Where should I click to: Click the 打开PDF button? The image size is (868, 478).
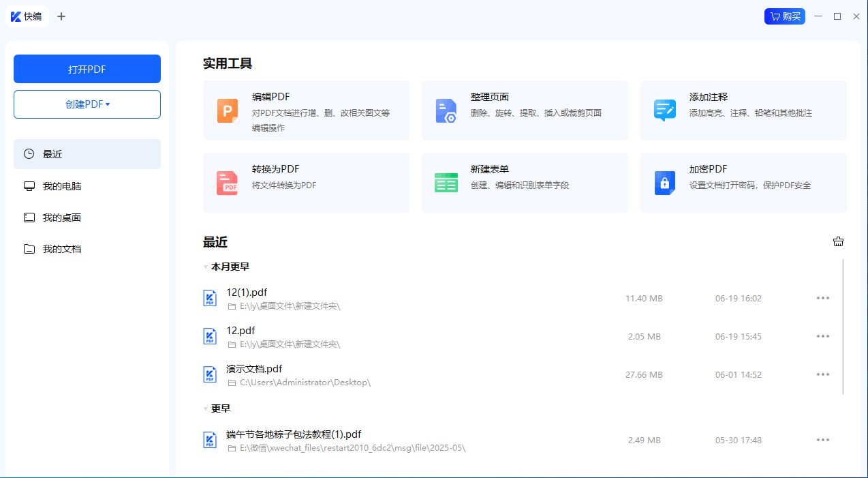tap(87, 69)
